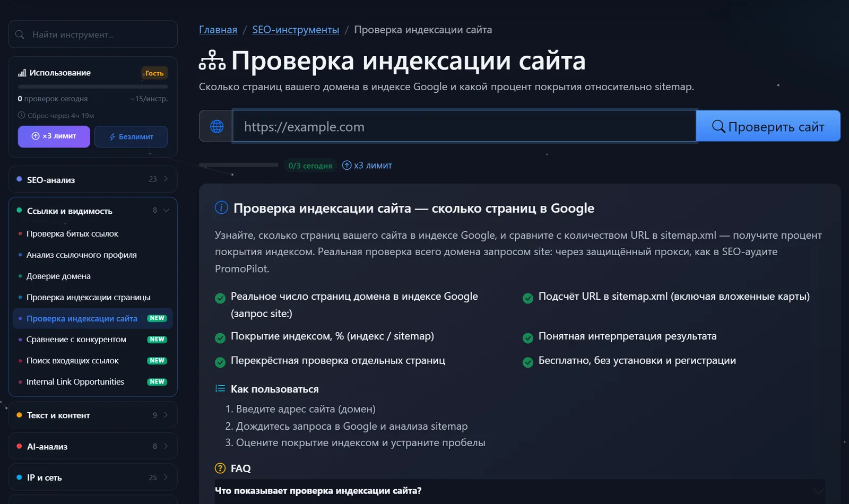
Task: Focus the https://example.com URL input
Action: point(464,126)
